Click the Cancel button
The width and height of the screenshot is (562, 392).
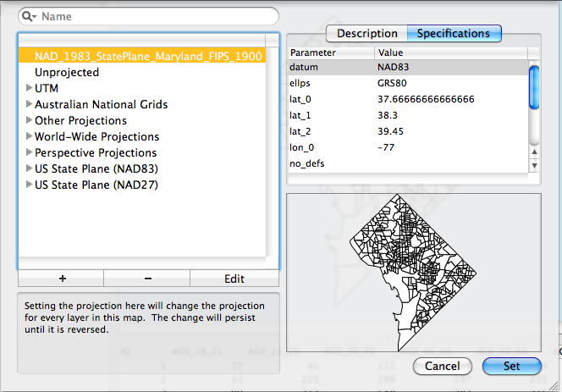click(443, 367)
